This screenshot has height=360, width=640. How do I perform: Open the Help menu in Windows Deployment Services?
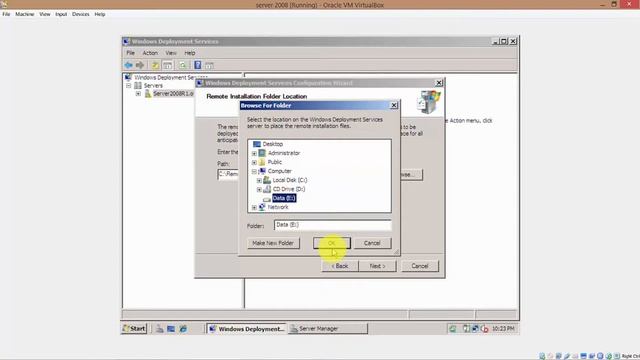pyautogui.click(x=189, y=53)
